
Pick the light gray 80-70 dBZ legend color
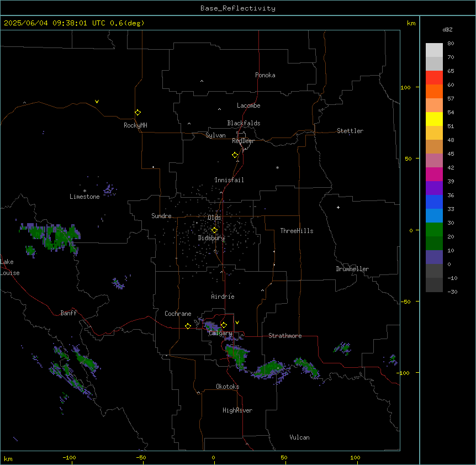click(434, 50)
